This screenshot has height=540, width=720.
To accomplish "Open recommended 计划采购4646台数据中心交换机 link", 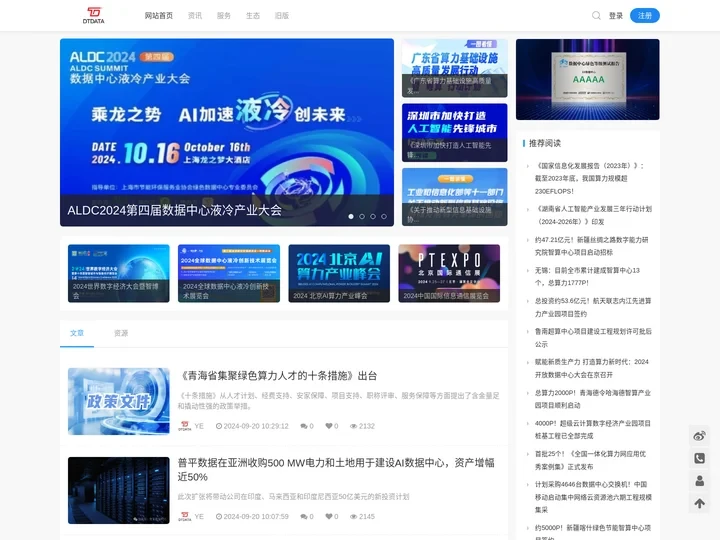I will tap(593, 497).
